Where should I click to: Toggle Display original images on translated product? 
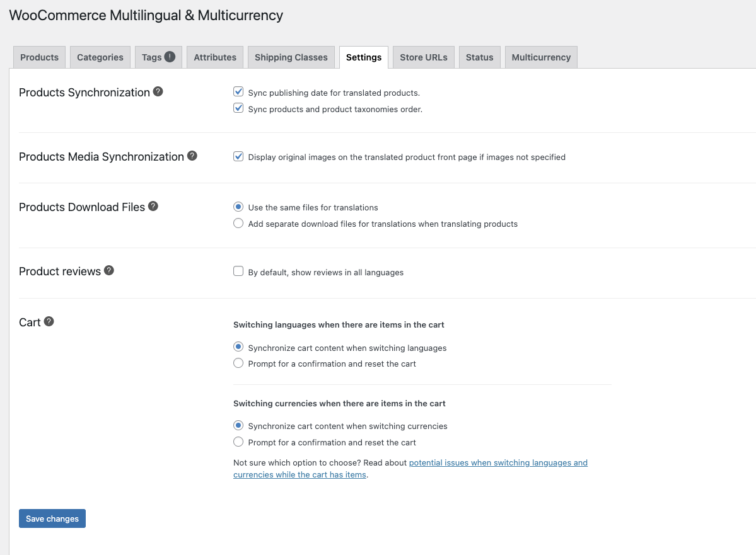pyautogui.click(x=238, y=156)
